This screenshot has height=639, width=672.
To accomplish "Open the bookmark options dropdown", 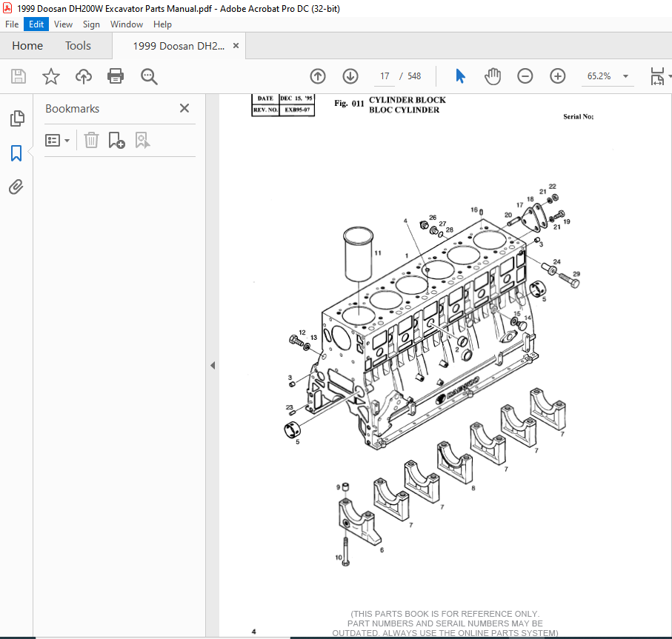I will pyautogui.click(x=58, y=140).
